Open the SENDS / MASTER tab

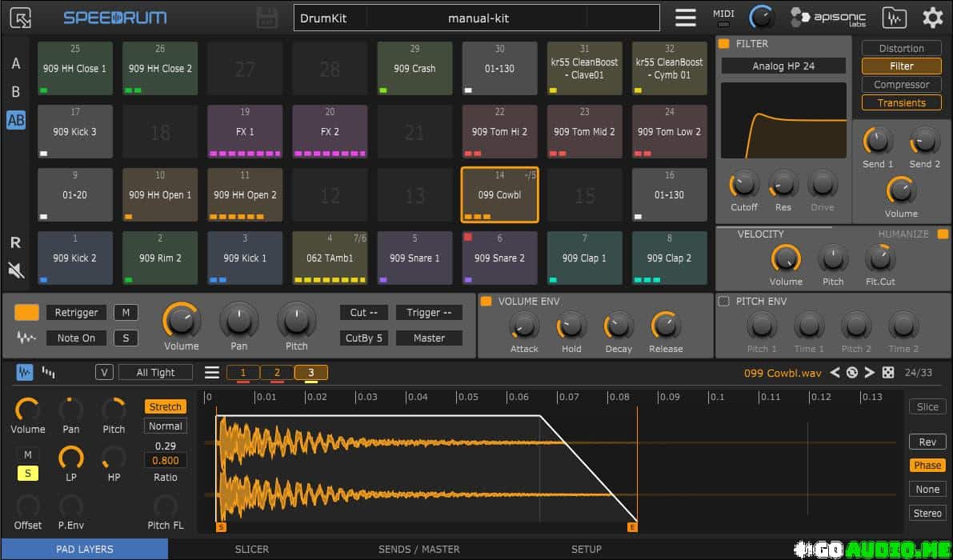pos(418,550)
